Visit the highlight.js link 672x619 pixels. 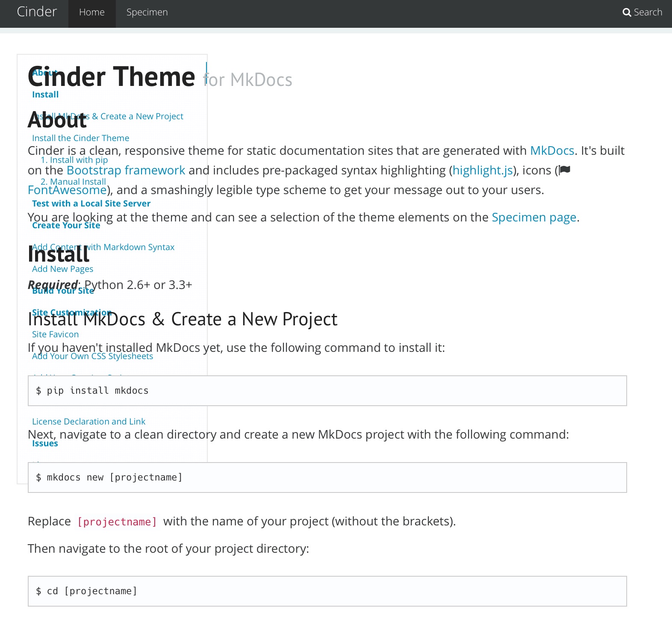(x=482, y=170)
